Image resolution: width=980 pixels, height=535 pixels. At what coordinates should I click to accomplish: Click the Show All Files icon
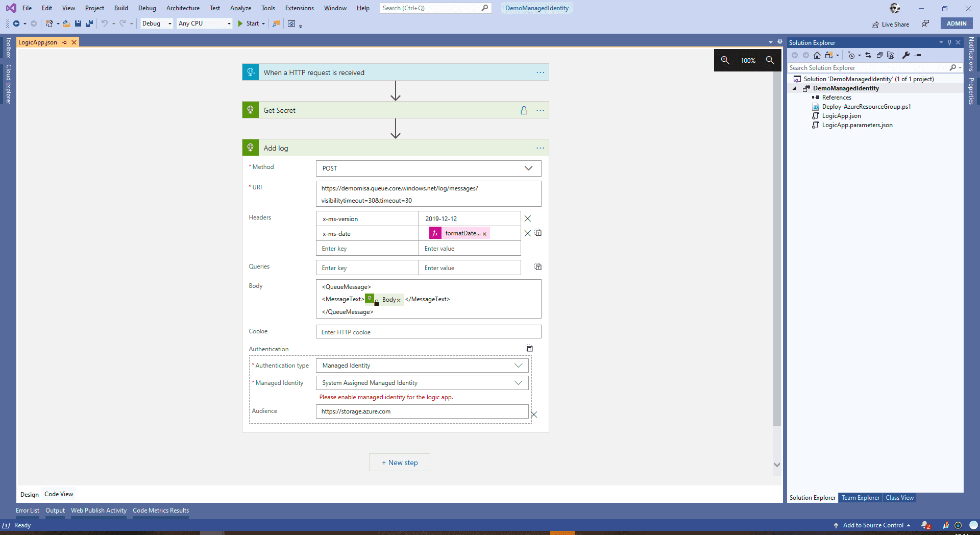pos(891,55)
